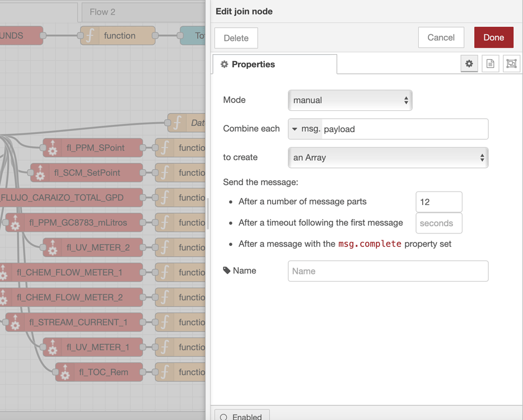The height and width of the screenshot is (420, 523).
Task: Open the node Description panel via document icon
Action: click(490, 63)
